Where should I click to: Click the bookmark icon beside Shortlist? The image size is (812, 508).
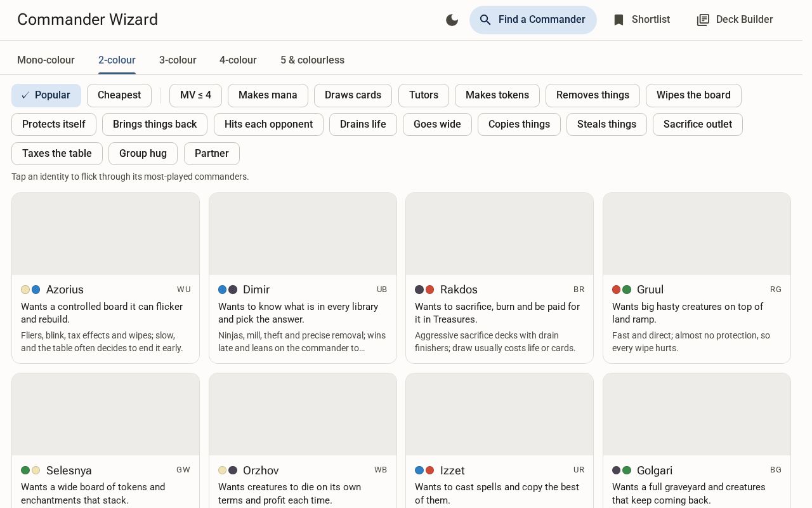(x=619, y=20)
